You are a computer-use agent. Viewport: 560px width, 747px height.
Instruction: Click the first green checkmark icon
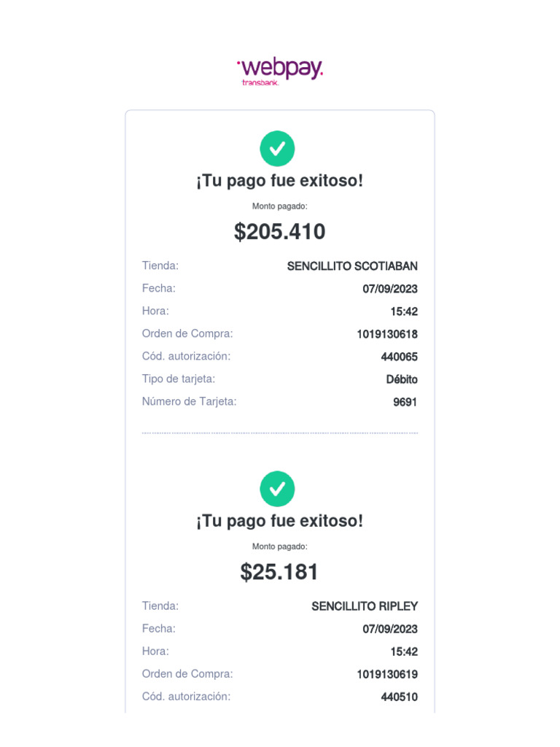(277, 149)
